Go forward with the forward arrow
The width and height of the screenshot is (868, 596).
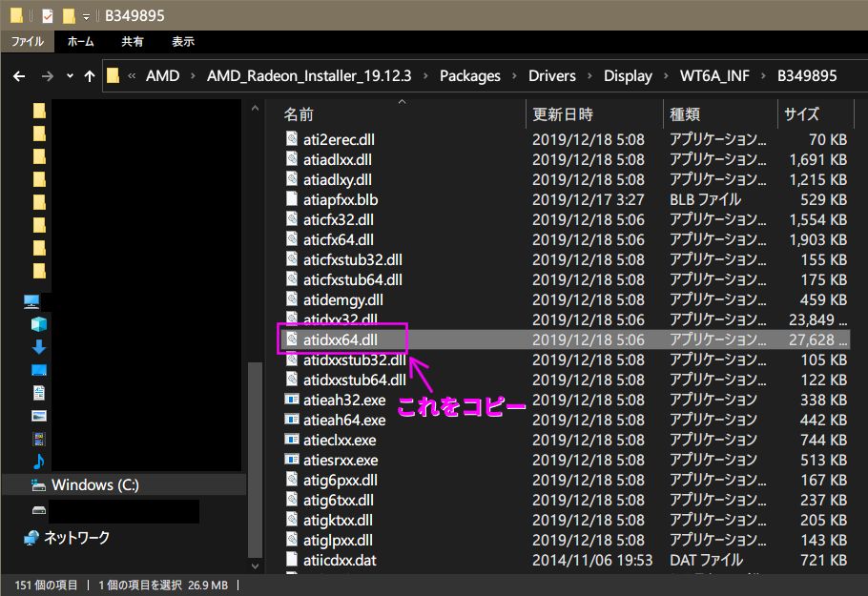(48, 76)
